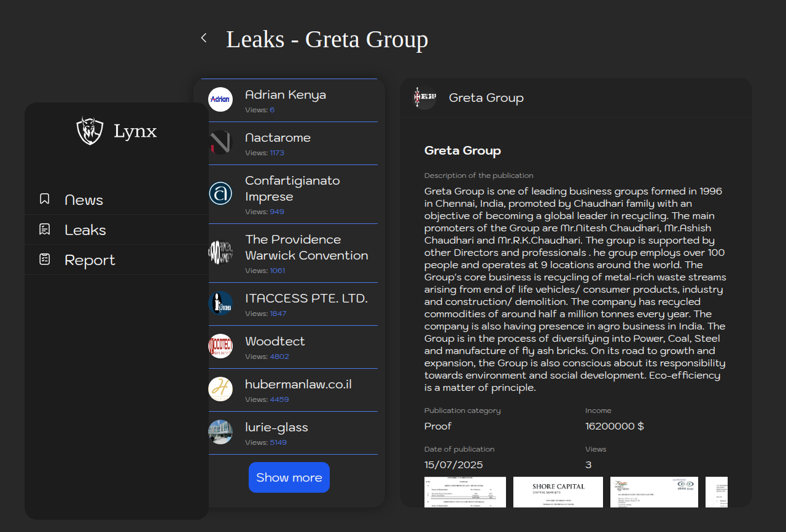Open the first document thumbnail with table
The height and width of the screenshot is (532, 786).
tap(465, 492)
